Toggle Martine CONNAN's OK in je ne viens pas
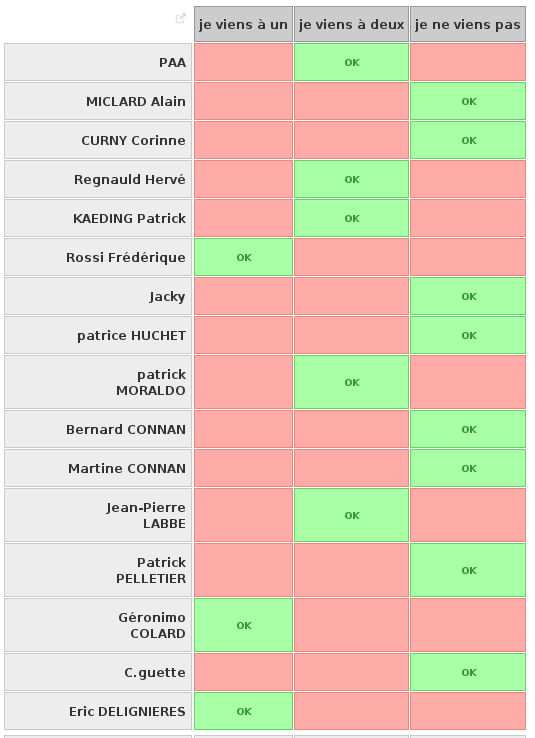The height and width of the screenshot is (738, 535). (468, 468)
